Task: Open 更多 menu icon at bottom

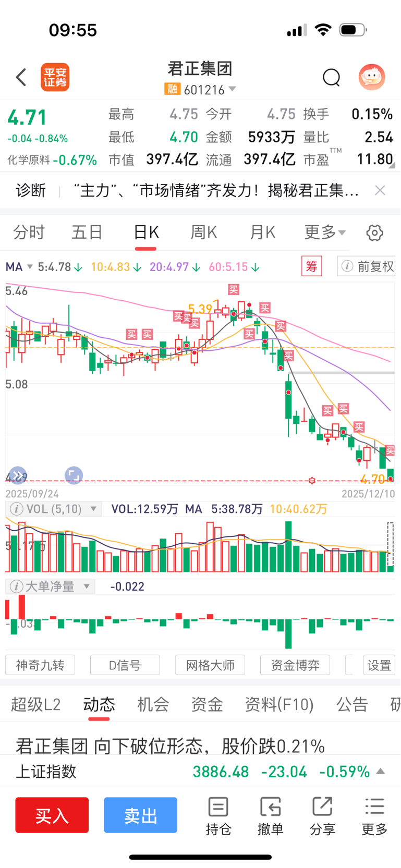Action: tap(374, 816)
